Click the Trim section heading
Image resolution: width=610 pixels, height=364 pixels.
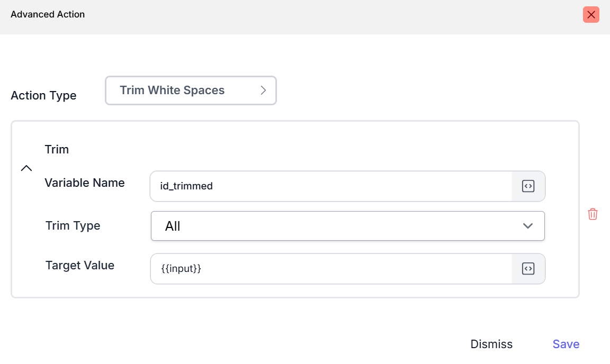(x=57, y=149)
